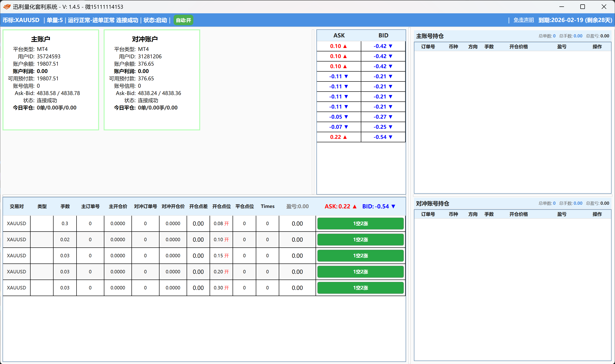Click the blue triangle next to -0.05 ASK
This screenshot has height=364, width=615.
[x=346, y=117]
